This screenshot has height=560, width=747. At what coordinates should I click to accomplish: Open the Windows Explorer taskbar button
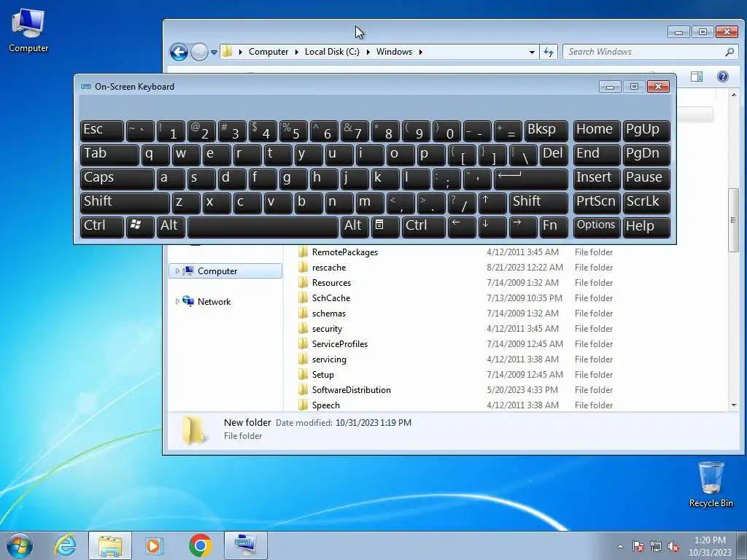[110, 545]
